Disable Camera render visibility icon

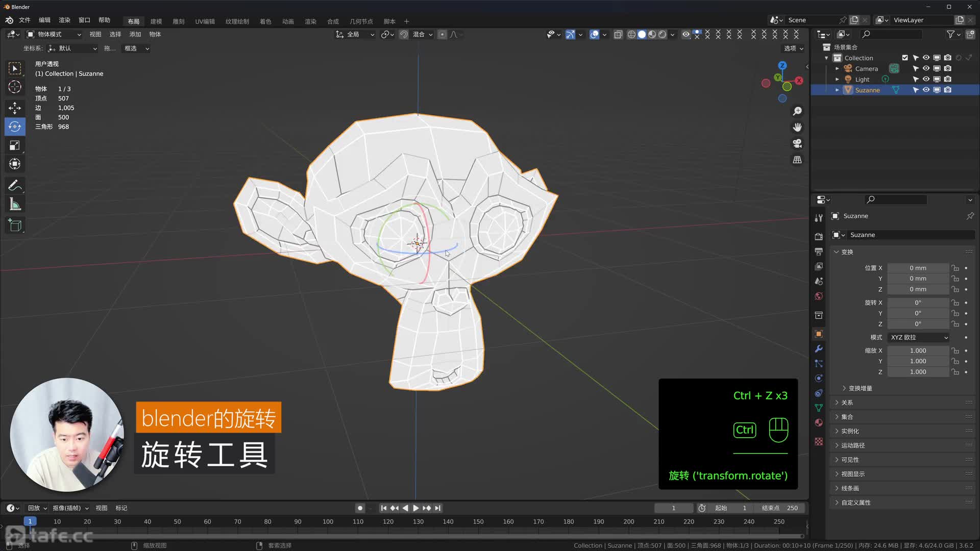[948, 68]
